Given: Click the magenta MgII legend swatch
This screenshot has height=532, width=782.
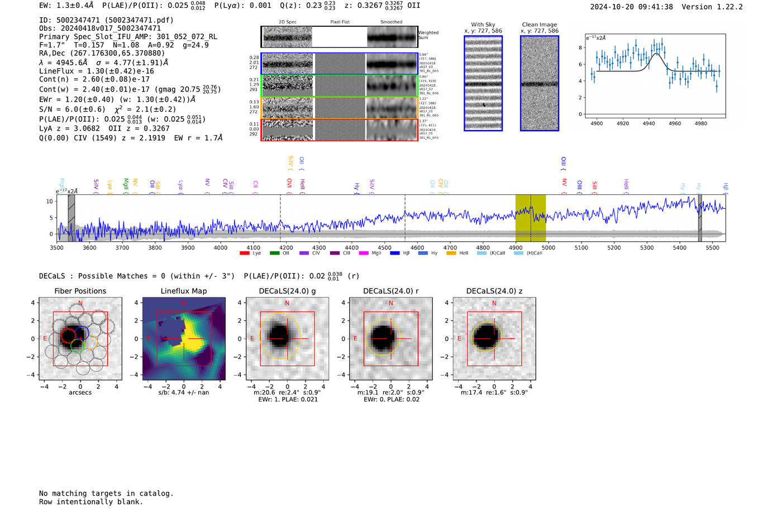Looking at the screenshot, I should 364,253.
